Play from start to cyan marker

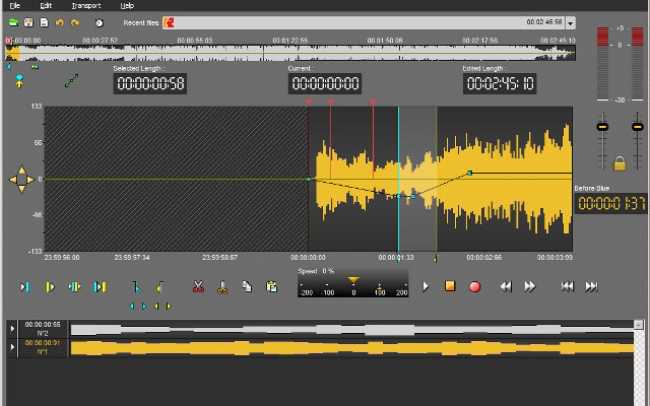pos(25,287)
